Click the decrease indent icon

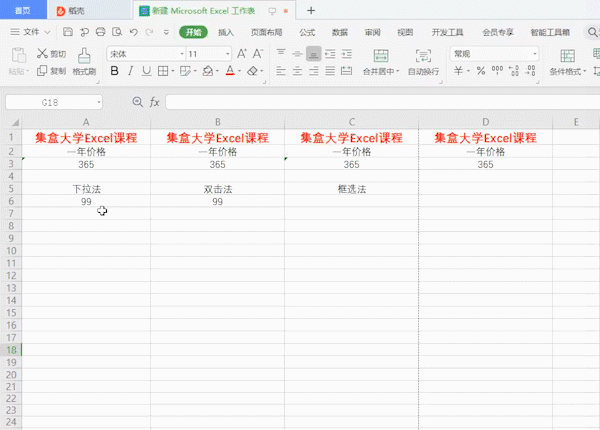click(x=330, y=54)
